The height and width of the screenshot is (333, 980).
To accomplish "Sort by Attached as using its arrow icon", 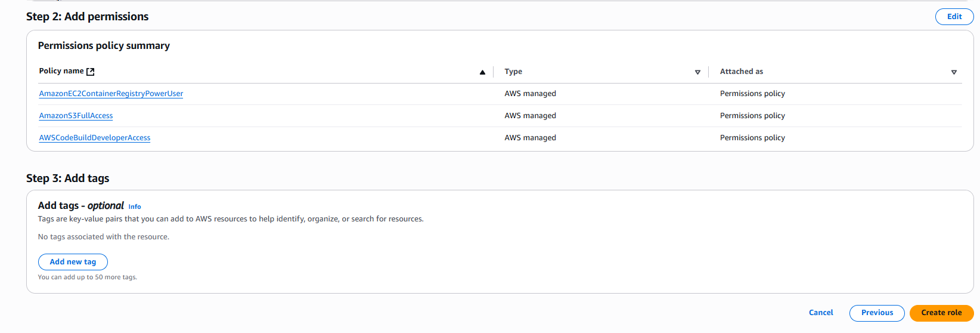I will pyautogui.click(x=954, y=72).
